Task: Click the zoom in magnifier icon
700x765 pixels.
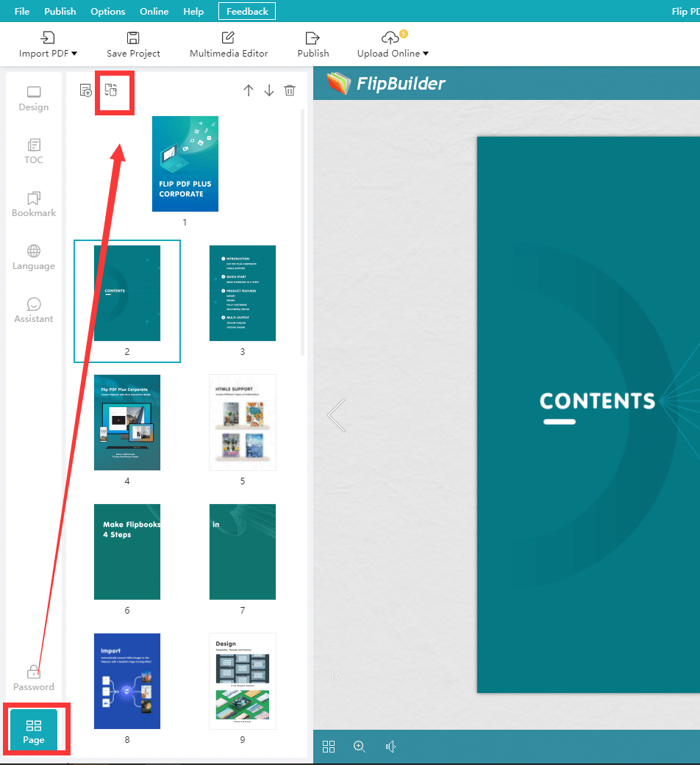Action: point(360,747)
